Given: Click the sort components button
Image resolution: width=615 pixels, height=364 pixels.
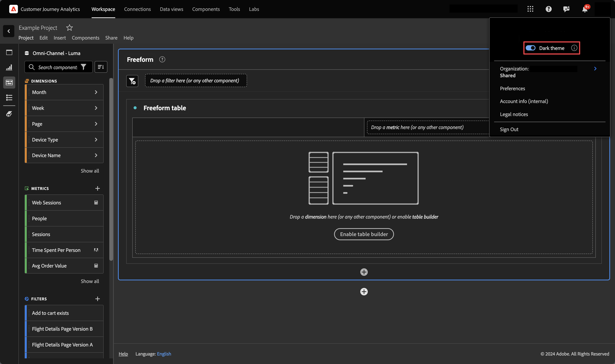Looking at the screenshot, I should coord(101,67).
